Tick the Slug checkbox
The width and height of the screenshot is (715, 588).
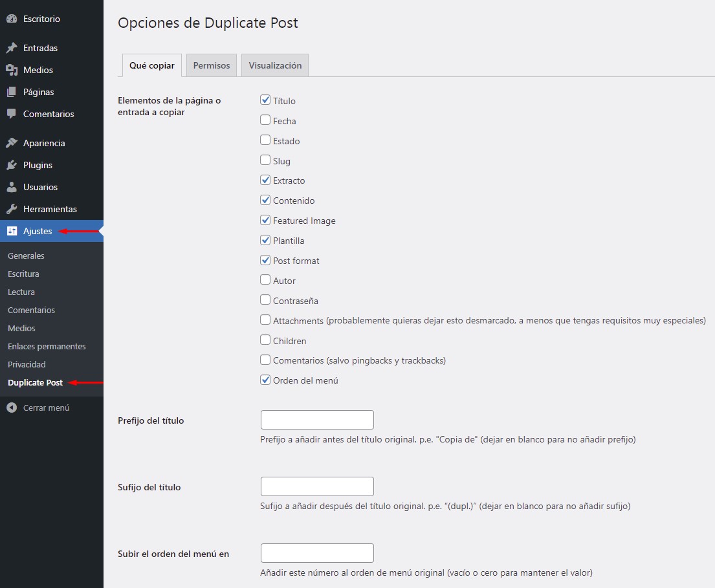(x=265, y=160)
